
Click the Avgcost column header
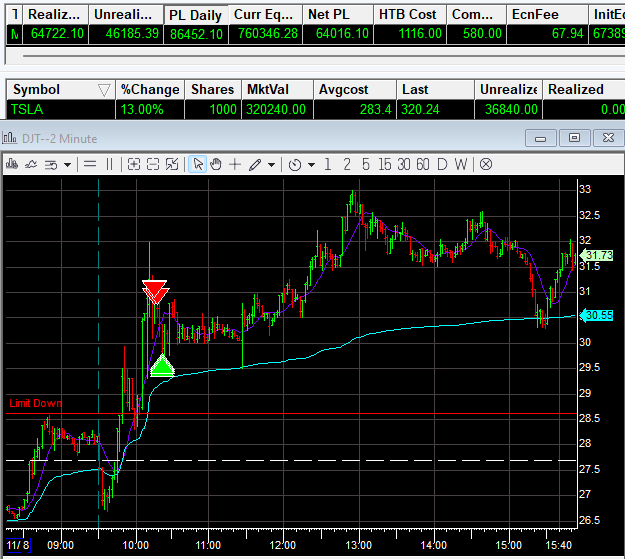point(355,89)
